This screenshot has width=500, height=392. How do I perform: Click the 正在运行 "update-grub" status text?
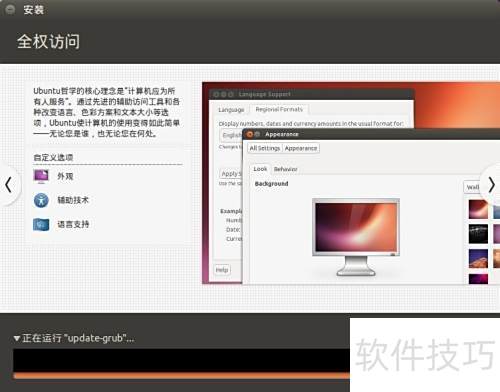(x=78, y=338)
